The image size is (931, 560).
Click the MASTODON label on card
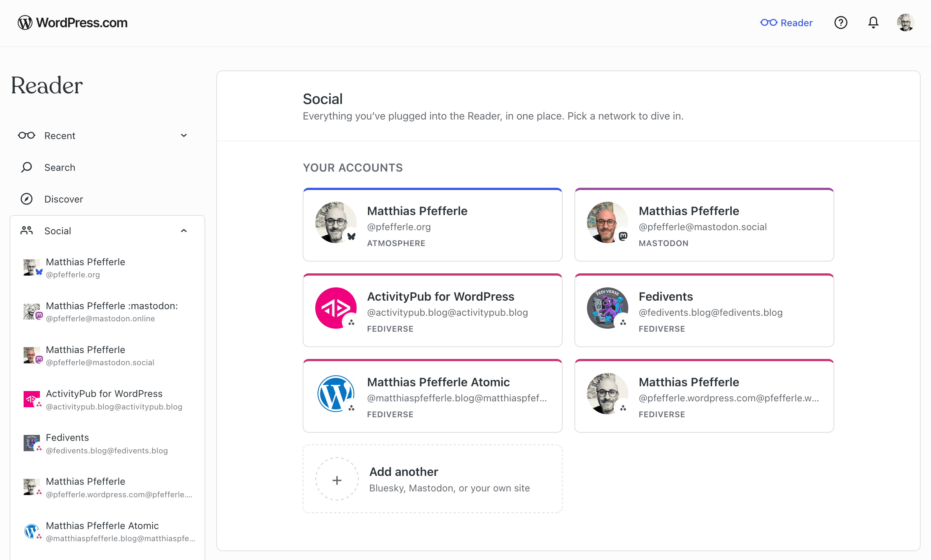[663, 243]
